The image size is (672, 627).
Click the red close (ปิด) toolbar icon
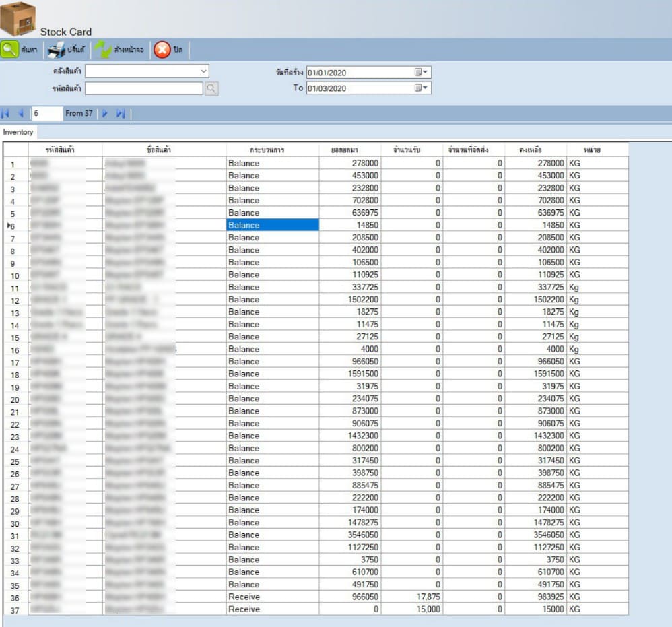pos(162,50)
